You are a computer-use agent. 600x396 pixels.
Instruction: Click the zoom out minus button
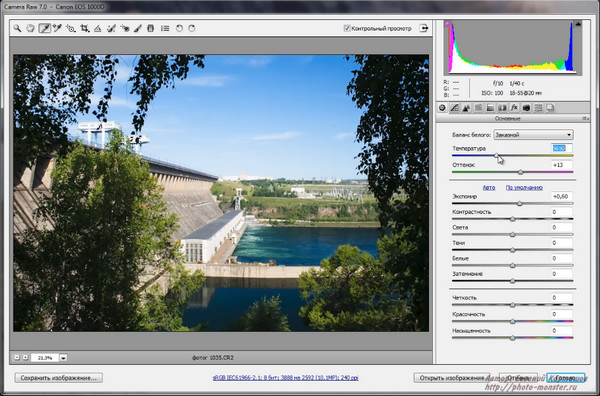17,358
